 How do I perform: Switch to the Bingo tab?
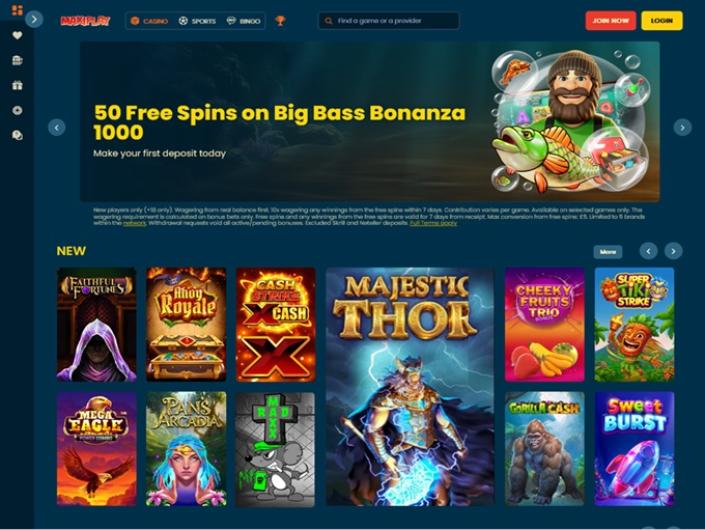pos(243,21)
